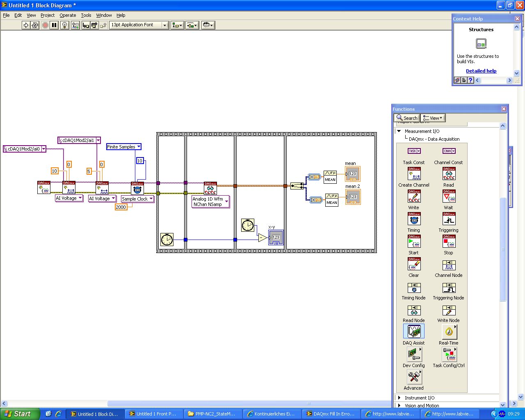Click the blue question mark help icon
Screen dimensions: 525x420
click(x=470, y=80)
